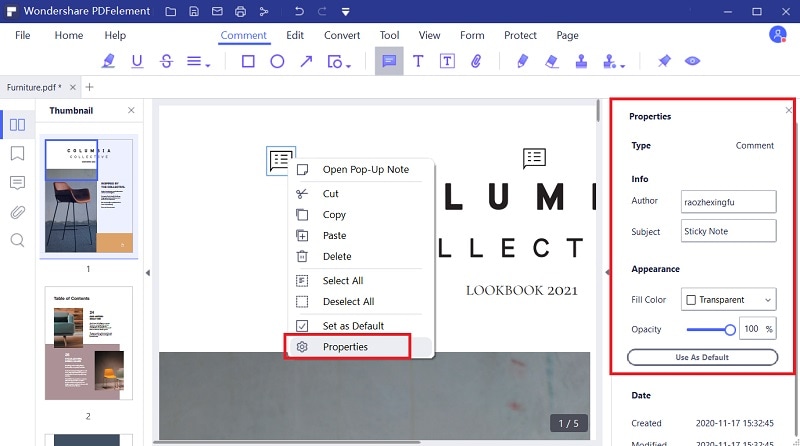Select the Pencil drawing tool
The width and height of the screenshot is (800, 446).
(522, 61)
